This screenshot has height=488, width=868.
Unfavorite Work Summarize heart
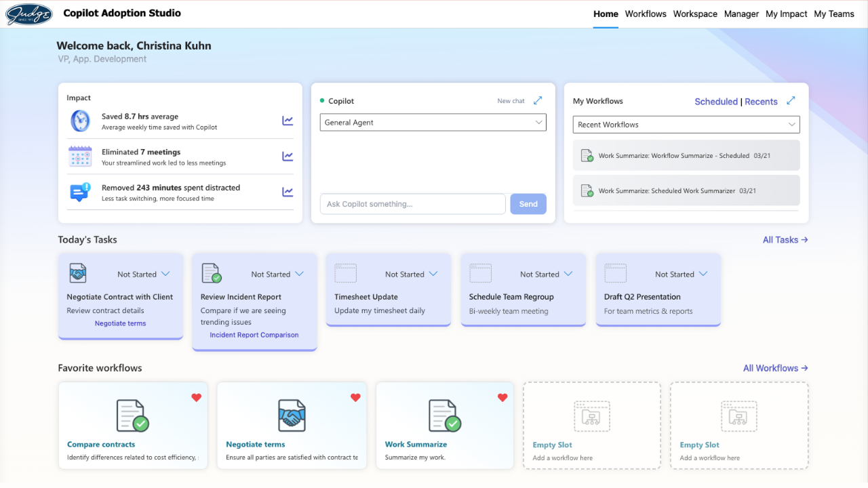[x=502, y=398]
